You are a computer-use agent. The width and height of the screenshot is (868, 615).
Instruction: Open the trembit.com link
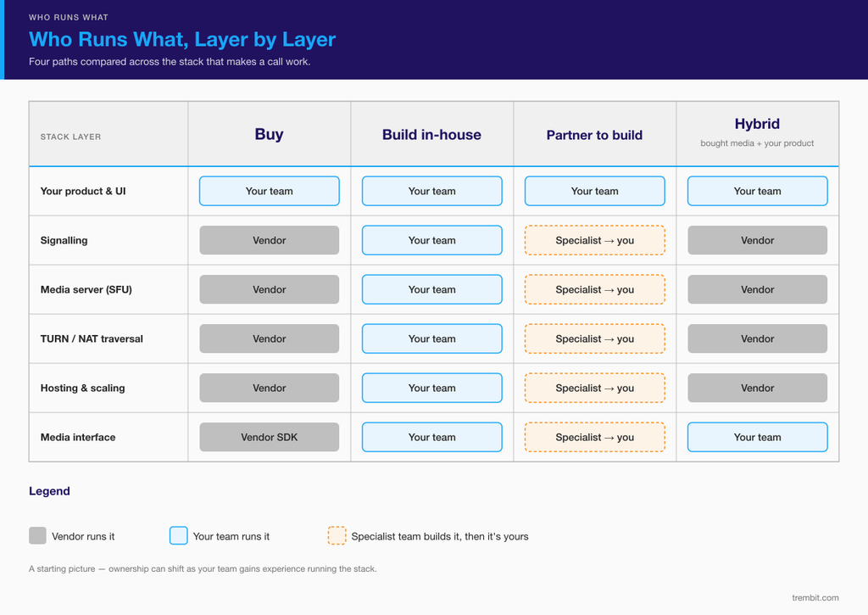pyautogui.click(x=815, y=597)
